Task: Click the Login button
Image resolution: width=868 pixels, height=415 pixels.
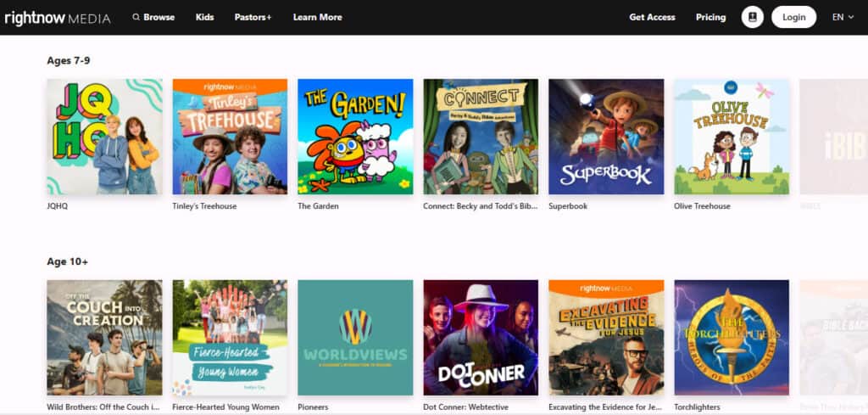Action: 793,17
